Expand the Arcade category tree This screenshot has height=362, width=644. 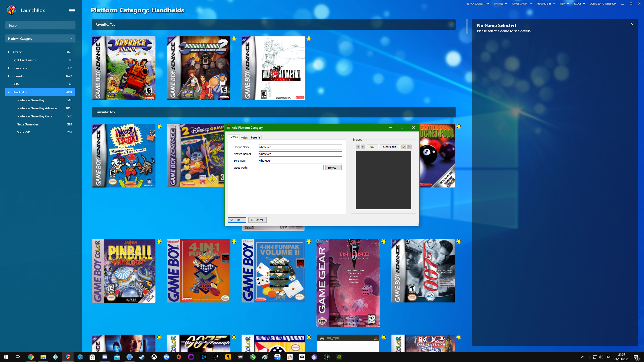pyautogui.click(x=9, y=52)
